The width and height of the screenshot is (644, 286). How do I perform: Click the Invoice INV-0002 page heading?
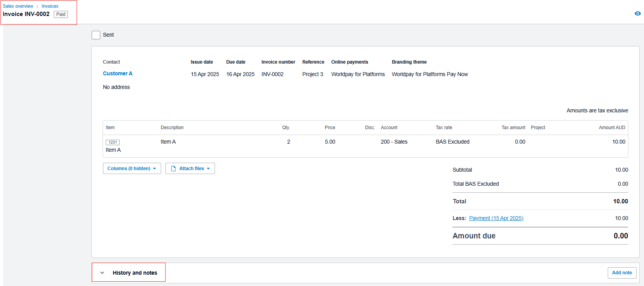[x=27, y=14]
